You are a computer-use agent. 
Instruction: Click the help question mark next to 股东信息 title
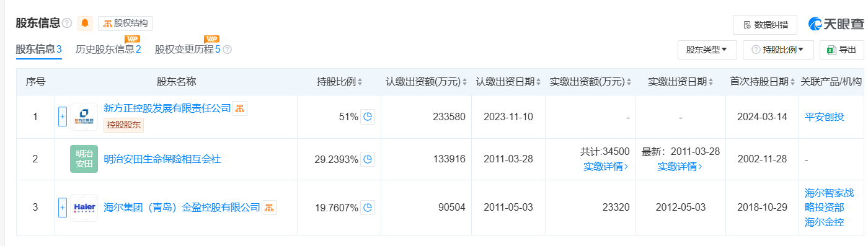coord(68,24)
